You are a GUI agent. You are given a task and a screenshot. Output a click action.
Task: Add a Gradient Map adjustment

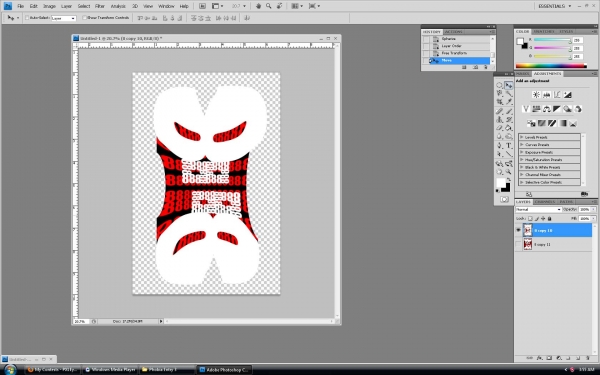tap(562, 123)
